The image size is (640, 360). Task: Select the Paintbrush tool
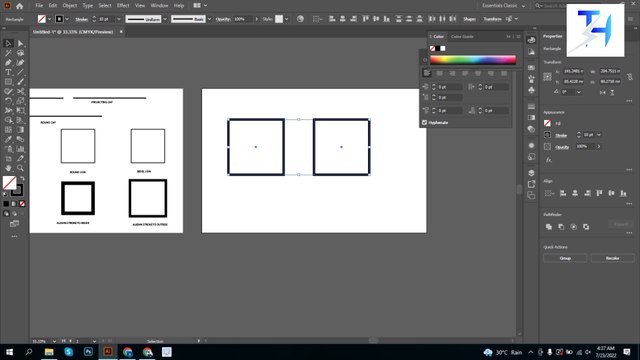point(20,82)
